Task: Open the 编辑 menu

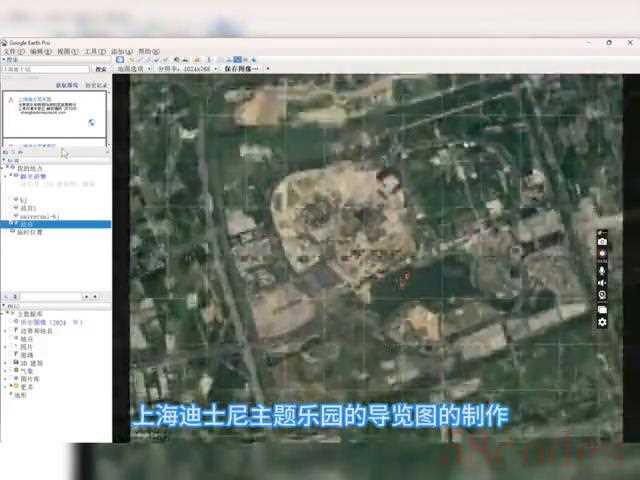Action: click(41, 52)
